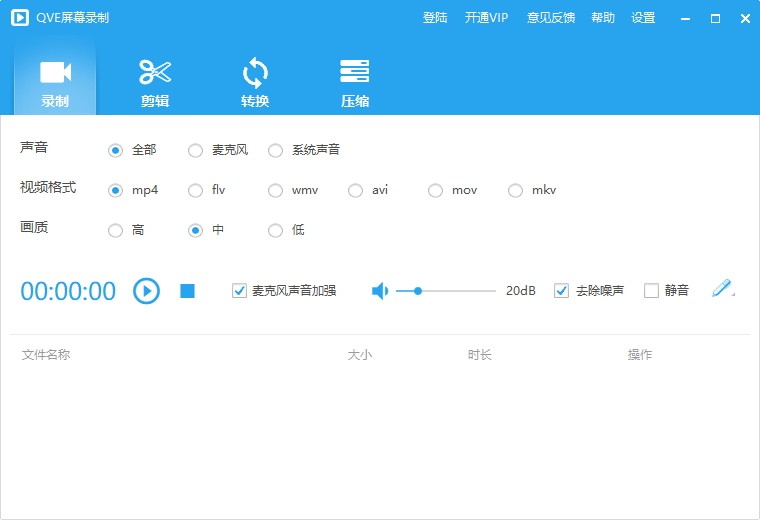Open 意见反馈 feedback link
Viewport: 760px width, 520px height.
click(x=551, y=18)
